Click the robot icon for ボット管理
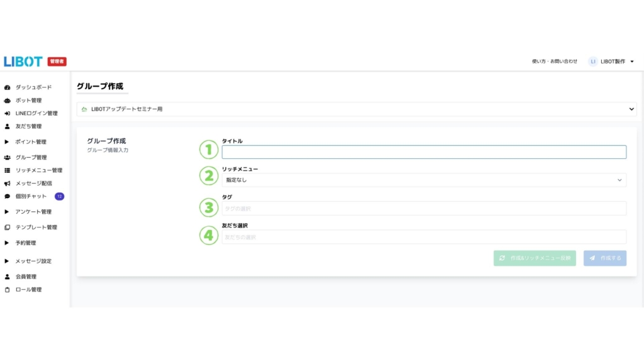 tap(8, 101)
